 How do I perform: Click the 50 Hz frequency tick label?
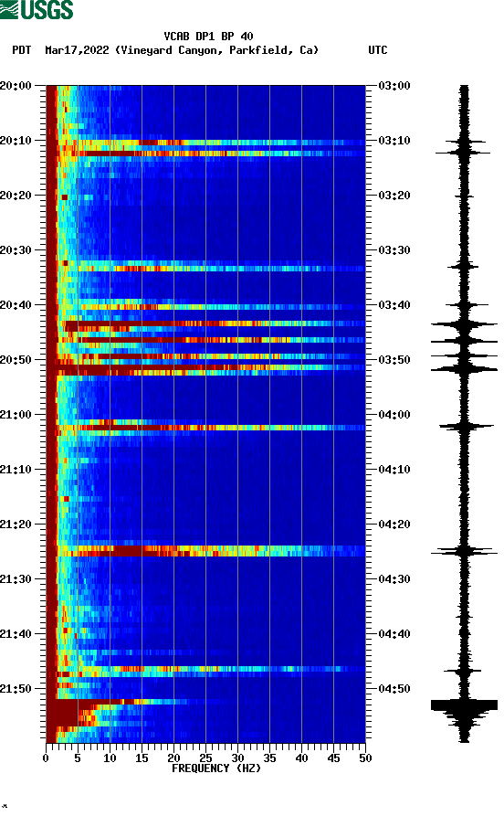coord(365,758)
